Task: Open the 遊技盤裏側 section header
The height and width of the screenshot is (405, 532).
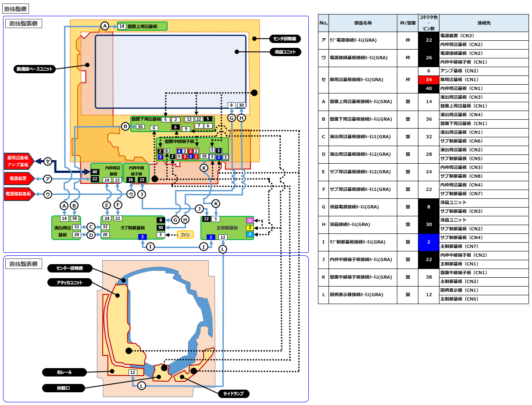Action: [24, 24]
